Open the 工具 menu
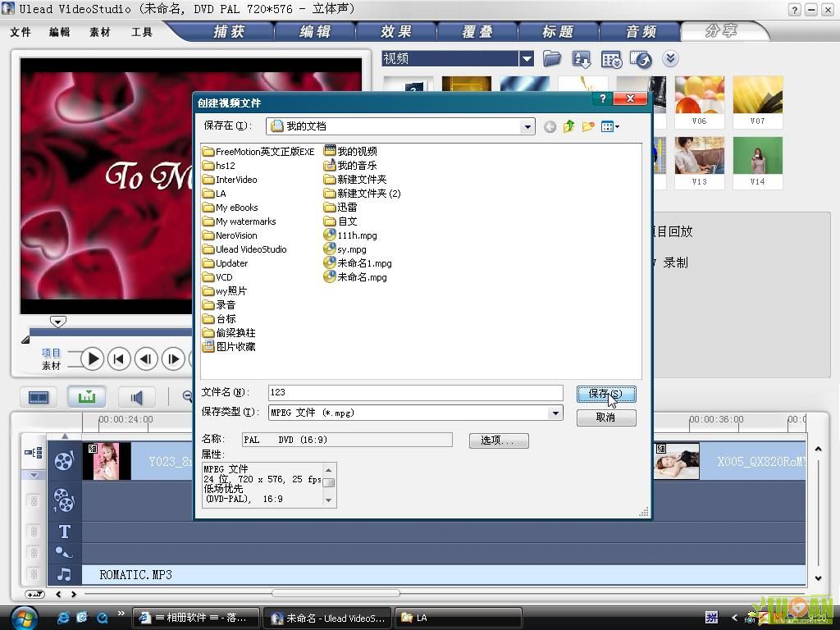840x630 pixels. pyautogui.click(x=142, y=32)
